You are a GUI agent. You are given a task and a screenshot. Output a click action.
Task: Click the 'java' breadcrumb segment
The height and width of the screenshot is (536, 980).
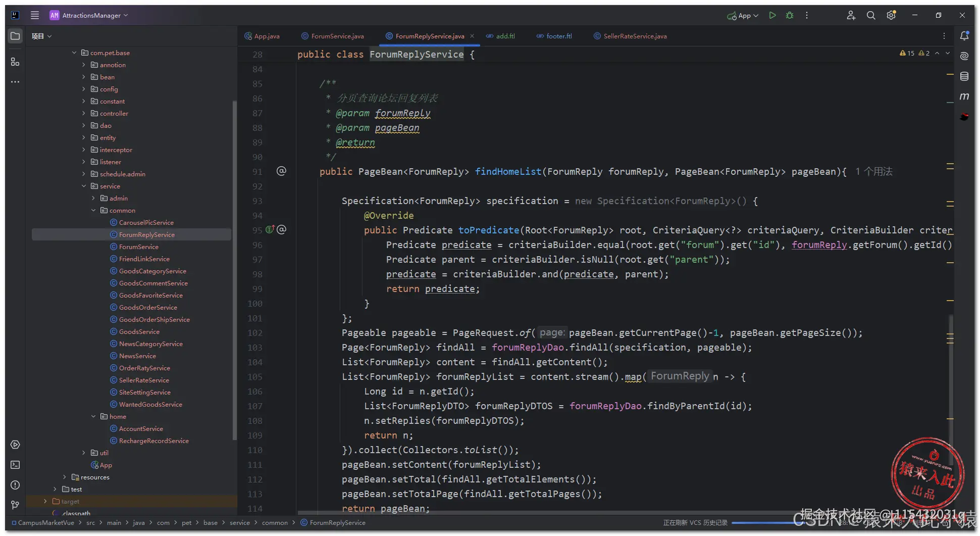[139, 523]
